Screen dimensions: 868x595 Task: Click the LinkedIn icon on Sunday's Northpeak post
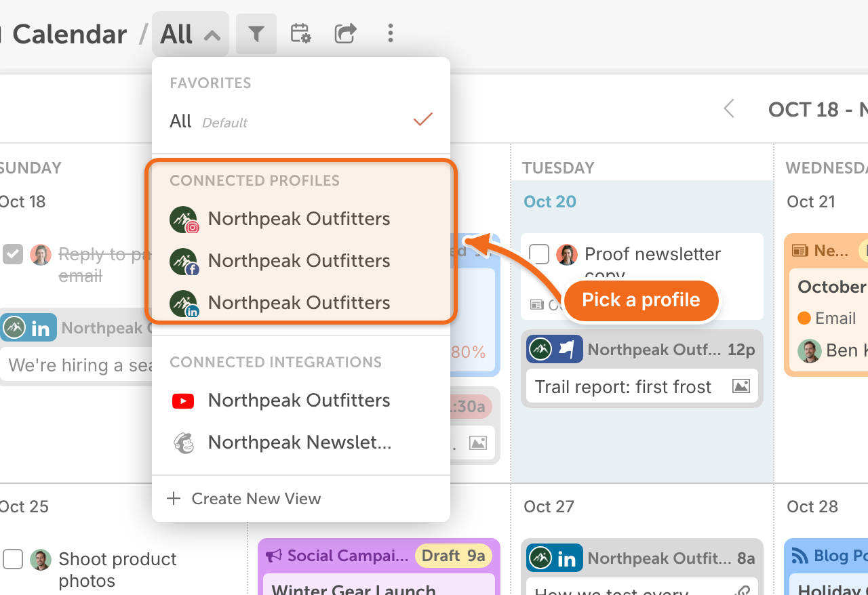[x=41, y=329]
